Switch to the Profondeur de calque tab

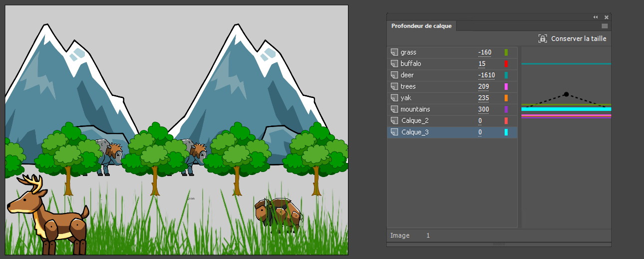pos(421,26)
